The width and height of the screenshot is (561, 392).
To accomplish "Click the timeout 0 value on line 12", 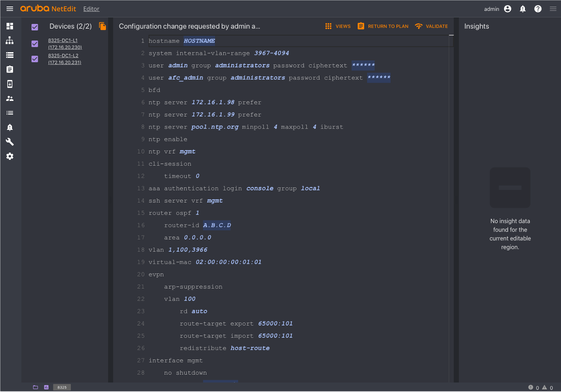I will 197,176.
